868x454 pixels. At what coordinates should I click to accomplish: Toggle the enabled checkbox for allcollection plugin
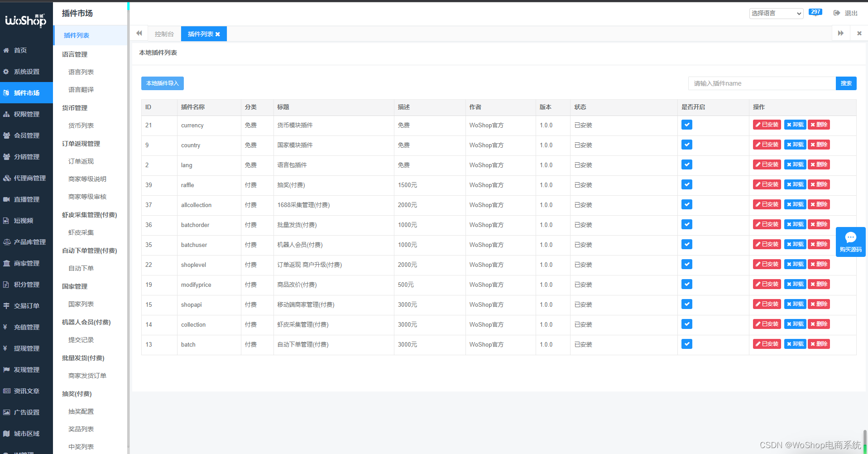click(x=687, y=205)
